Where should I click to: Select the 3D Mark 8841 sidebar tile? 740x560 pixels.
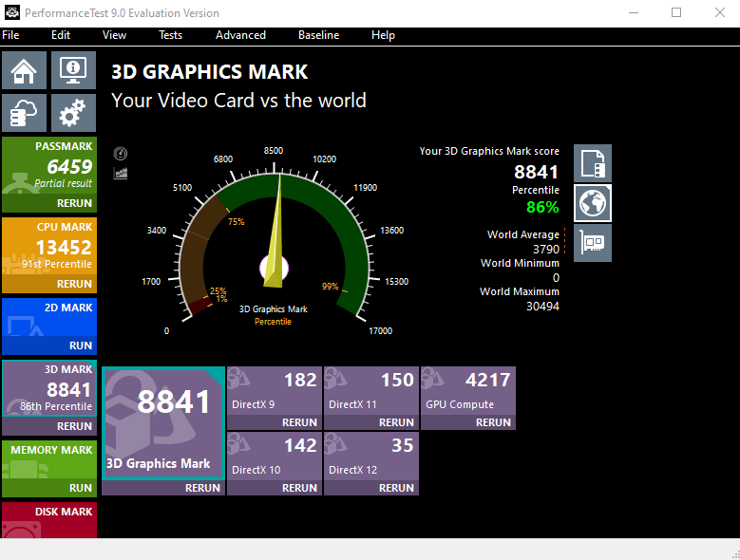(x=49, y=388)
